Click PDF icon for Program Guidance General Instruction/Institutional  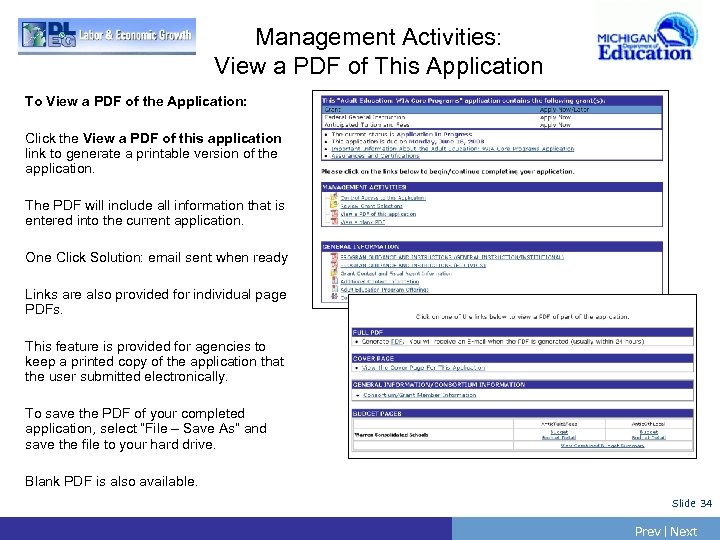[x=334, y=257]
